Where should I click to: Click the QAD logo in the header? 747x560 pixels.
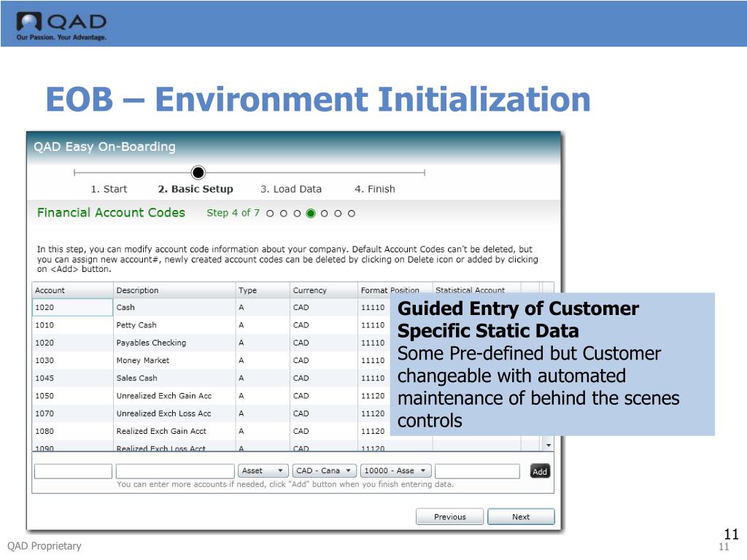pyautogui.click(x=61, y=26)
